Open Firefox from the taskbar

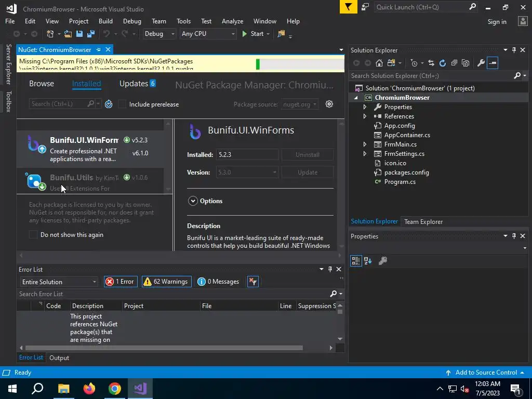click(89, 389)
